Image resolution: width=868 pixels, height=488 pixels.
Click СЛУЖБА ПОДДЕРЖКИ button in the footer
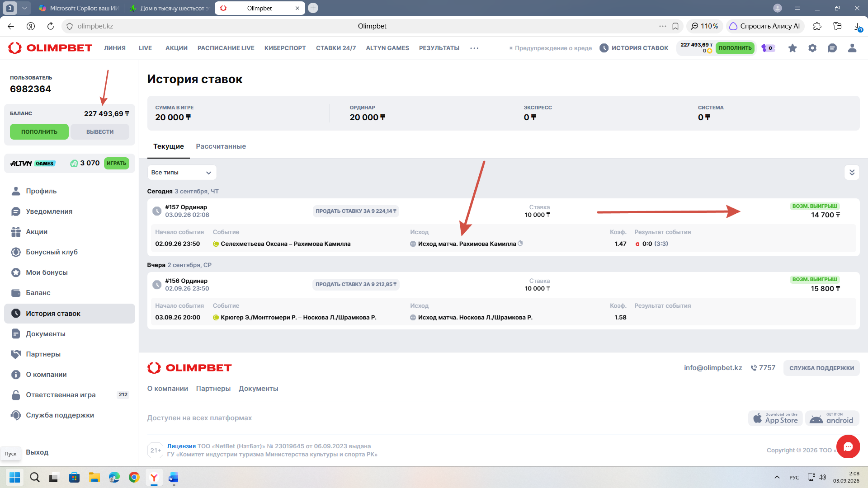tap(821, 368)
